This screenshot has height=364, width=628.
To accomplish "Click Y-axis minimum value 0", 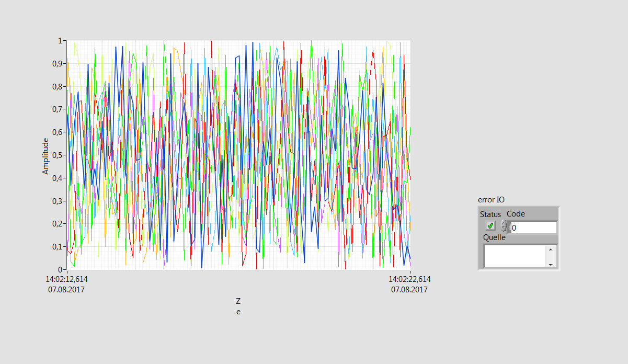I will point(61,269).
